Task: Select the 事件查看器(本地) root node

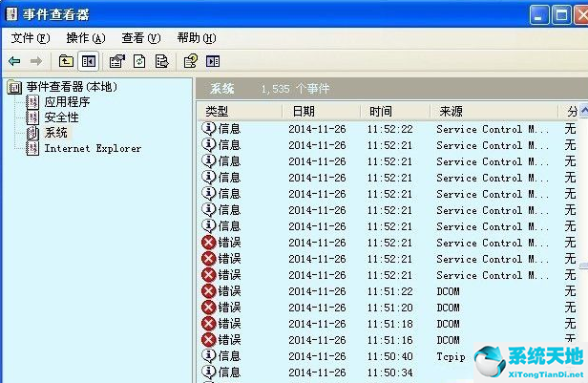Action: tap(72, 87)
